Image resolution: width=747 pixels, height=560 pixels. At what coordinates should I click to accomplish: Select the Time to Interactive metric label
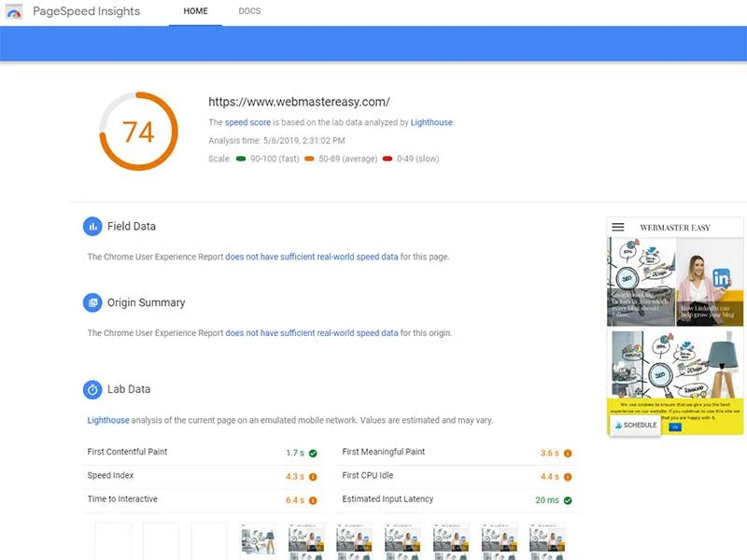pos(122,499)
